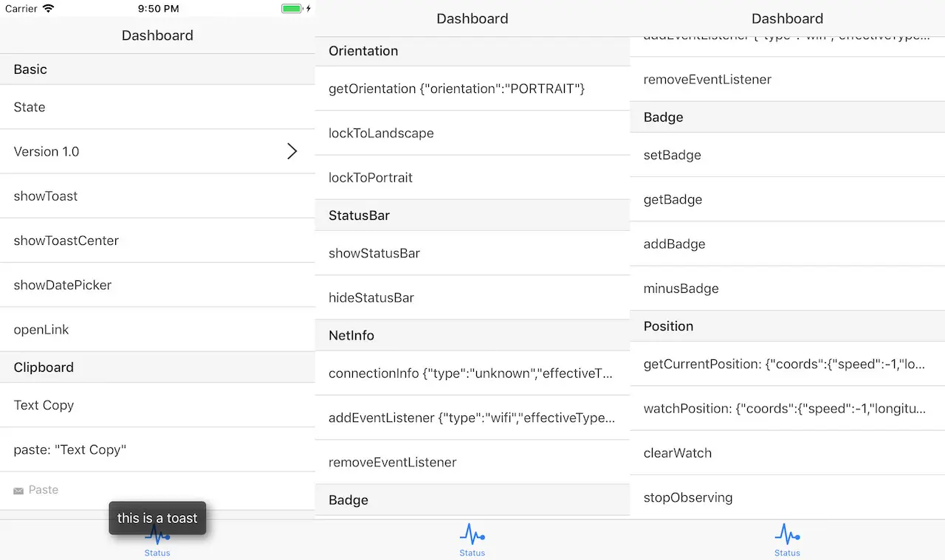Tap the getBadge row
Viewport: 945px width, 560px height.
pos(787,199)
